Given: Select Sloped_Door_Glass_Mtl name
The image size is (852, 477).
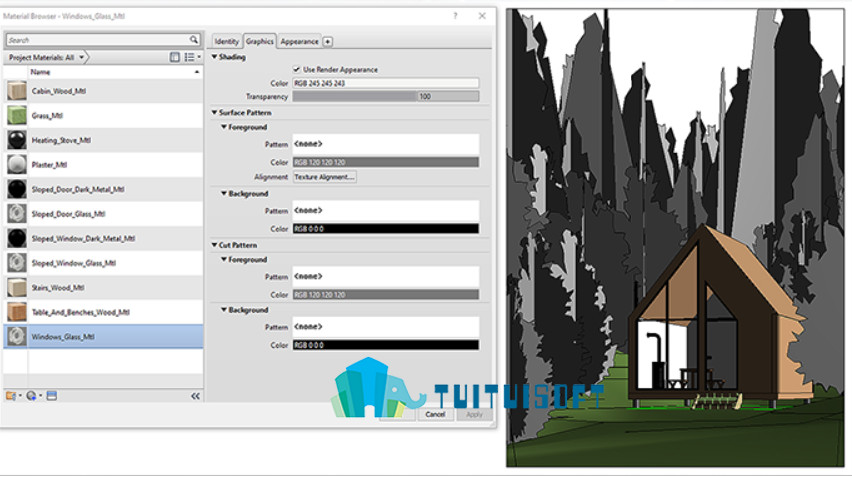Looking at the screenshot, I should click(x=68, y=214).
